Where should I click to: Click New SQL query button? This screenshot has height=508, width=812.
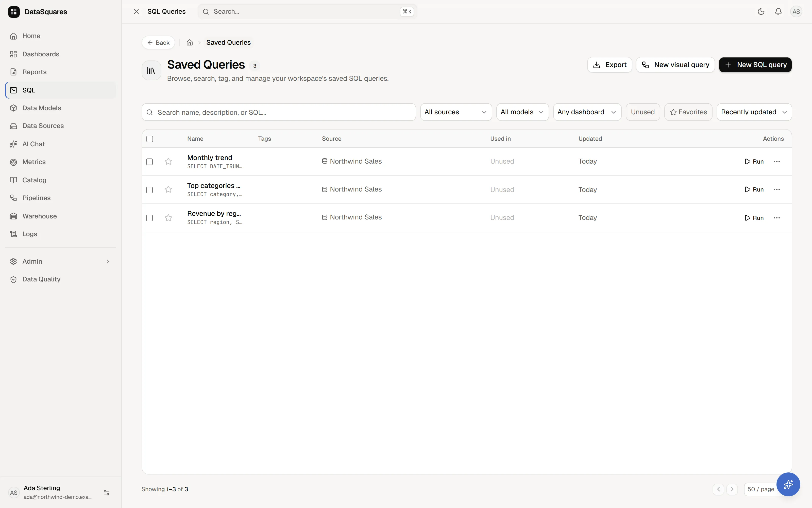pos(755,65)
